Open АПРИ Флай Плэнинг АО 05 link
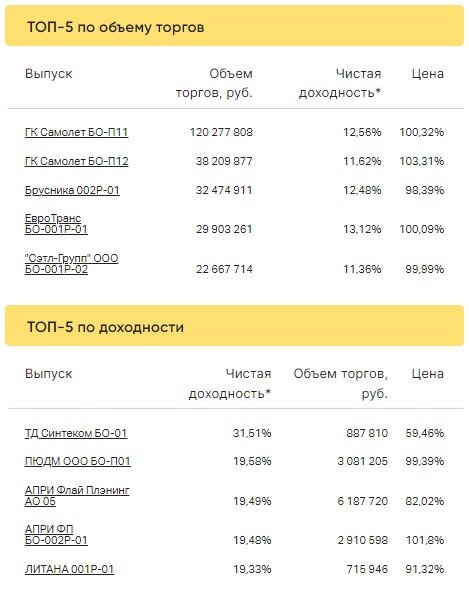Viewport: 469px width, 589px height. click(x=77, y=495)
